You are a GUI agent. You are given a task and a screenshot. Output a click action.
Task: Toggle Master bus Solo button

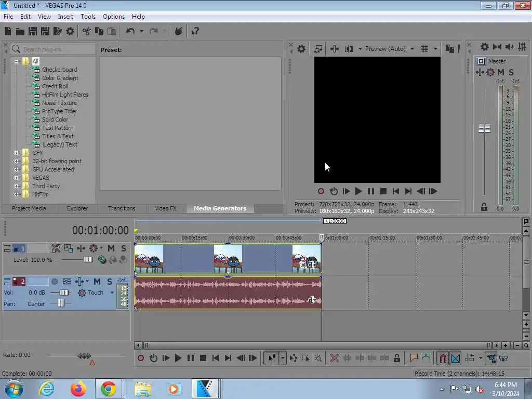[x=511, y=72]
